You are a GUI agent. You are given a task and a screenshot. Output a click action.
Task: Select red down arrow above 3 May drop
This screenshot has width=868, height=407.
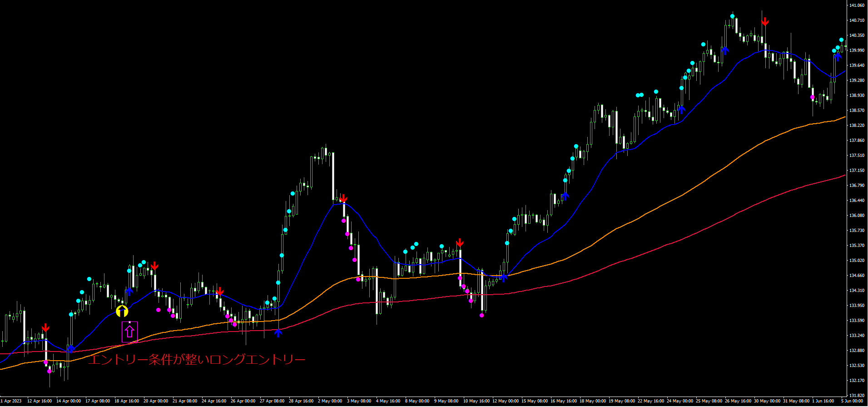(x=343, y=199)
